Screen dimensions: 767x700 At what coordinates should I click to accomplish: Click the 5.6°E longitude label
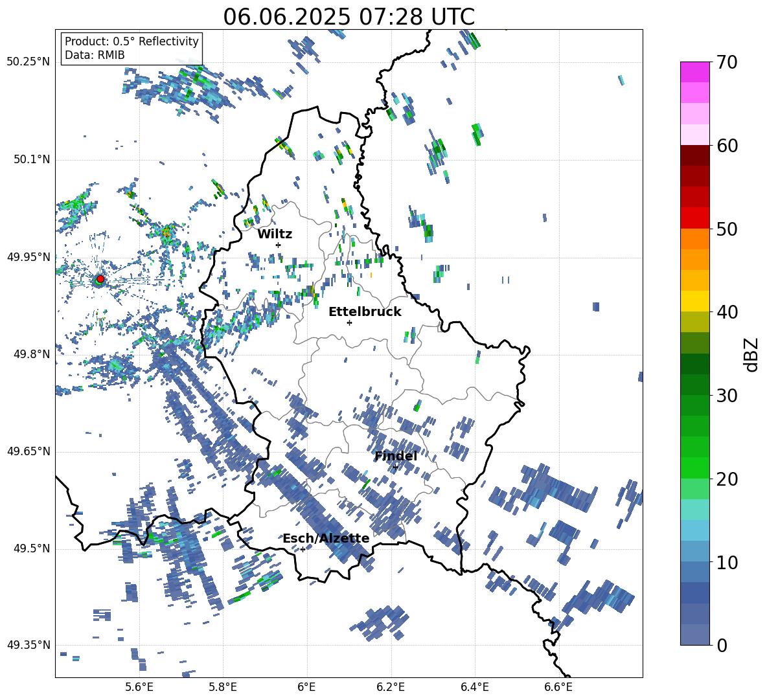click(139, 687)
